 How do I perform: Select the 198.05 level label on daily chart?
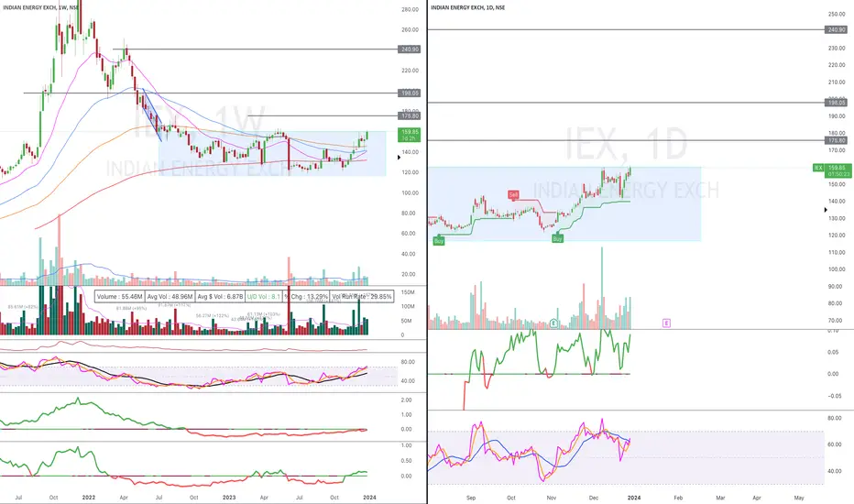pyautogui.click(x=837, y=103)
